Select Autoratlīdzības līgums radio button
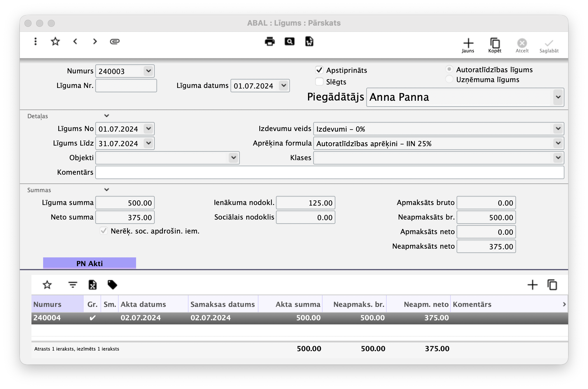 [449, 69]
